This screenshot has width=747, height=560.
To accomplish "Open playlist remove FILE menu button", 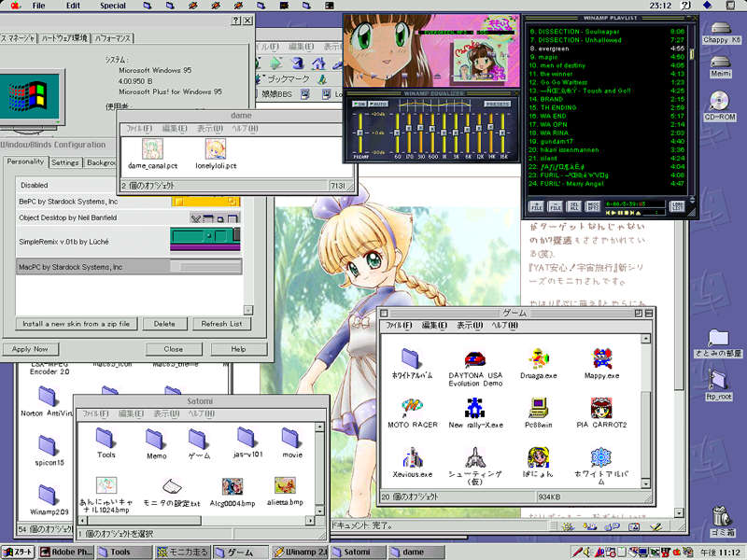I will [x=555, y=205].
